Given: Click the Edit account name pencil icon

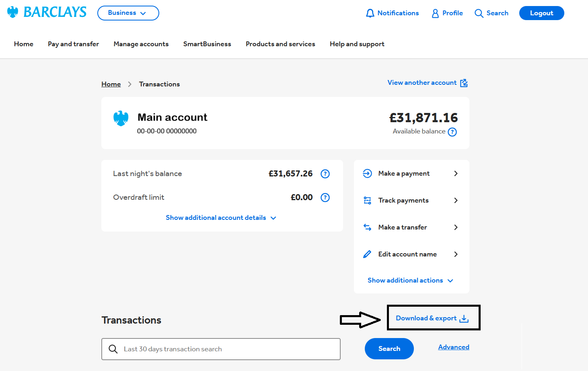Looking at the screenshot, I should [367, 254].
